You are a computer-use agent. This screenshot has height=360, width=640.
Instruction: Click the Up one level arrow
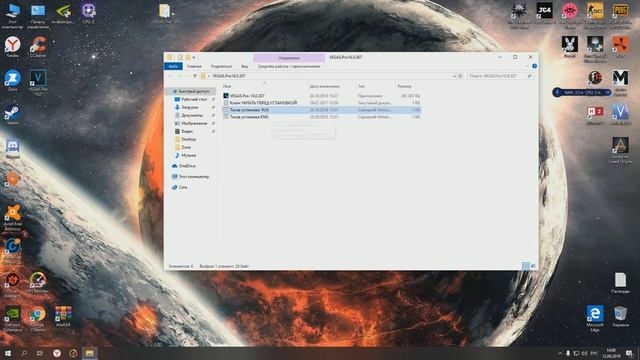coord(195,76)
